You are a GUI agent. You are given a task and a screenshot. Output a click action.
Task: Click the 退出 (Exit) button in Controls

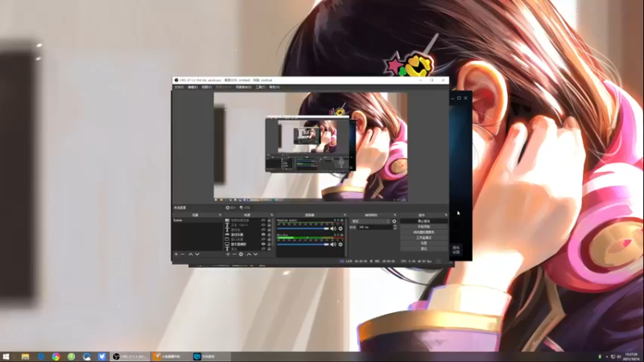pos(424,249)
